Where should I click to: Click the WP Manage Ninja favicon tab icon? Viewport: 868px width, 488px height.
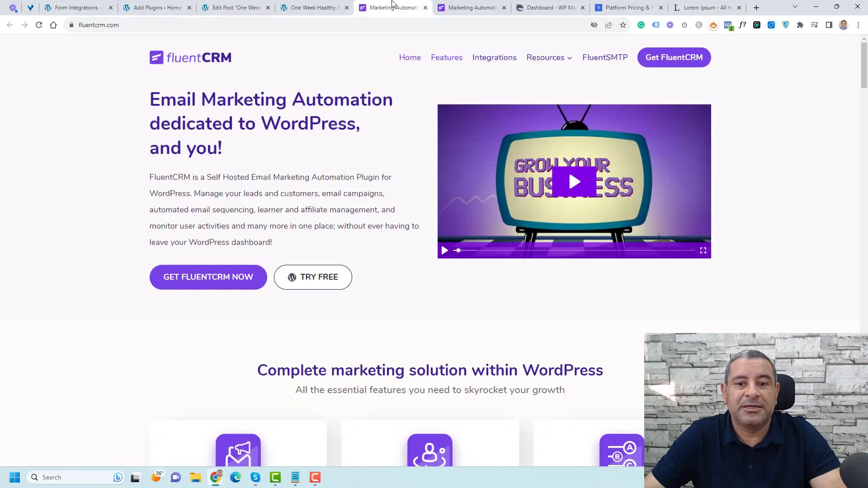click(520, 7)
